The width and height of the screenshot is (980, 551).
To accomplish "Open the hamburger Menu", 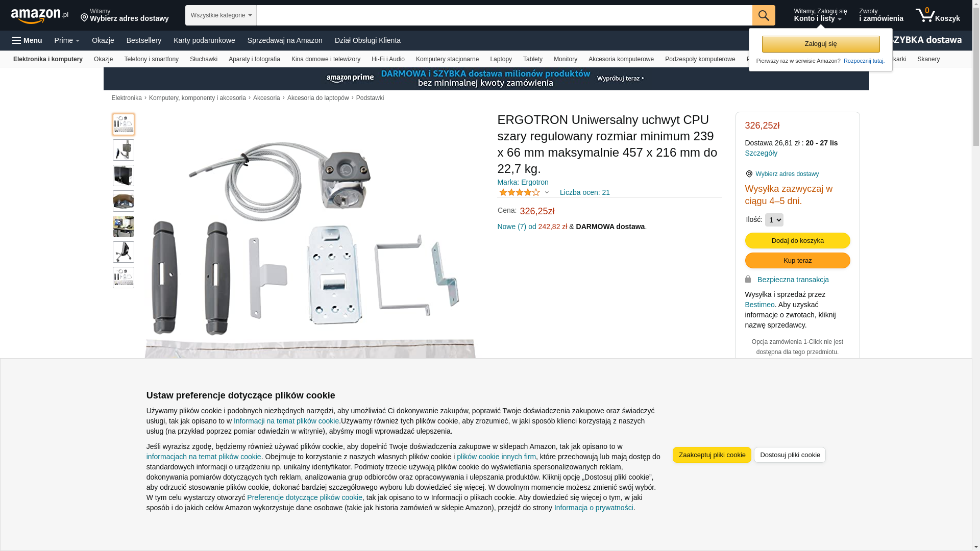I will point(28,40).
